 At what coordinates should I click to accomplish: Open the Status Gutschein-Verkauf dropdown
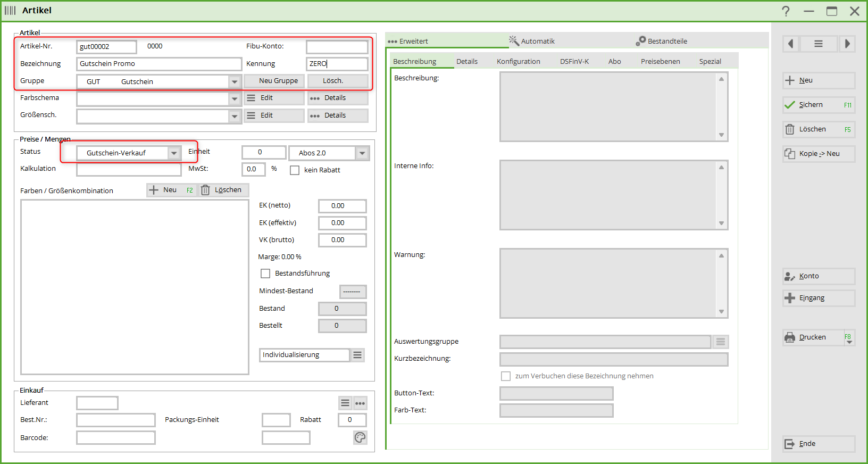pyautogui.click(x=174, y=153)
